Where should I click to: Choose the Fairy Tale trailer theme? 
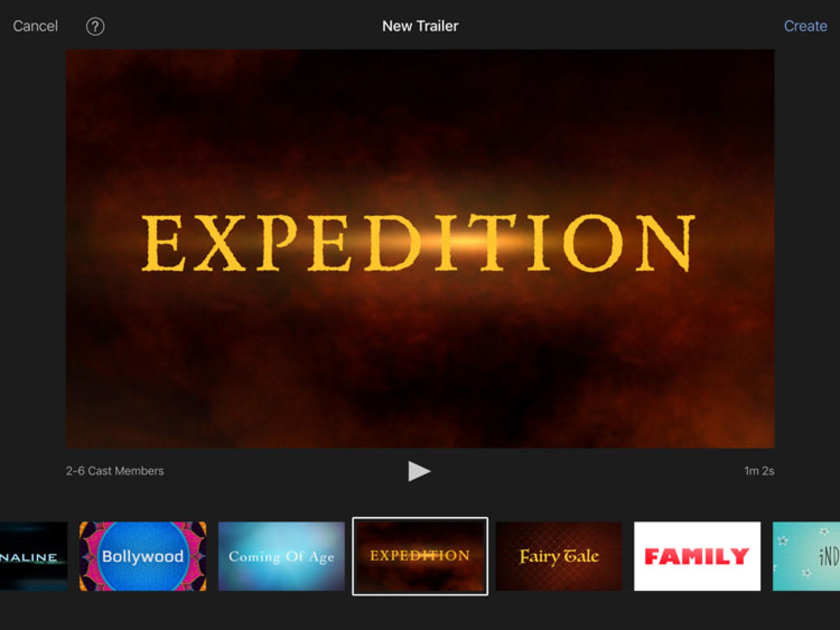pyautogui.click(x=559, y=556)
